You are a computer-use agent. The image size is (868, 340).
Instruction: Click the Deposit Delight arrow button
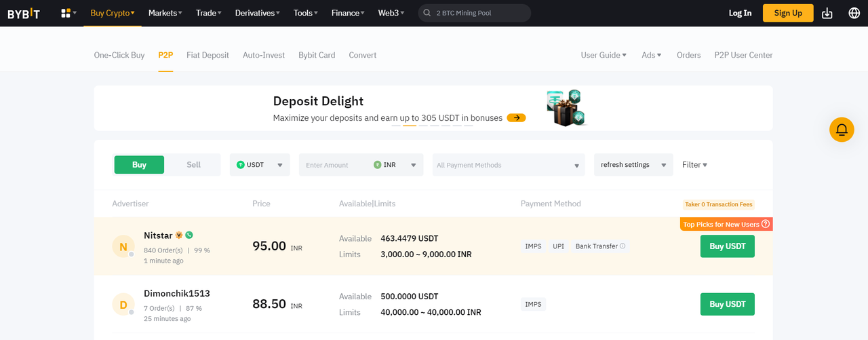pyautogui.click(x=517, y=117)
